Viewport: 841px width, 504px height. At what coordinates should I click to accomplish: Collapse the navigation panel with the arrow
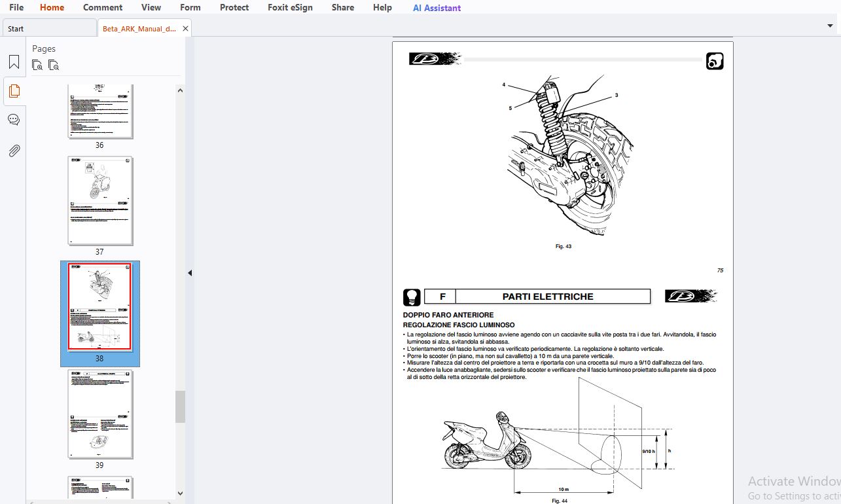[x=190, y=273]
